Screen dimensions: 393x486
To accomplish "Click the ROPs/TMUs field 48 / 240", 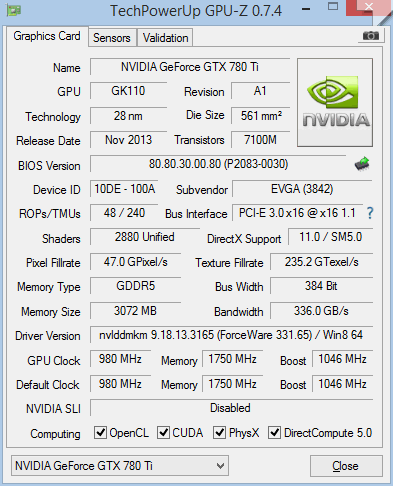I will coord(124,213).
